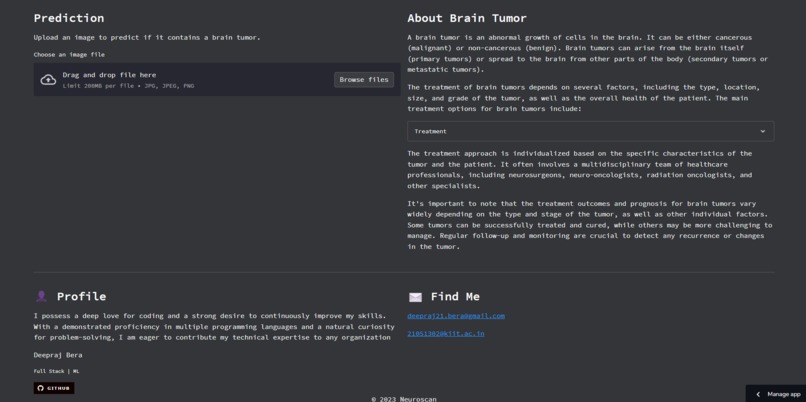
Task: Click the Profile heading text
Action: click(81, 297)
